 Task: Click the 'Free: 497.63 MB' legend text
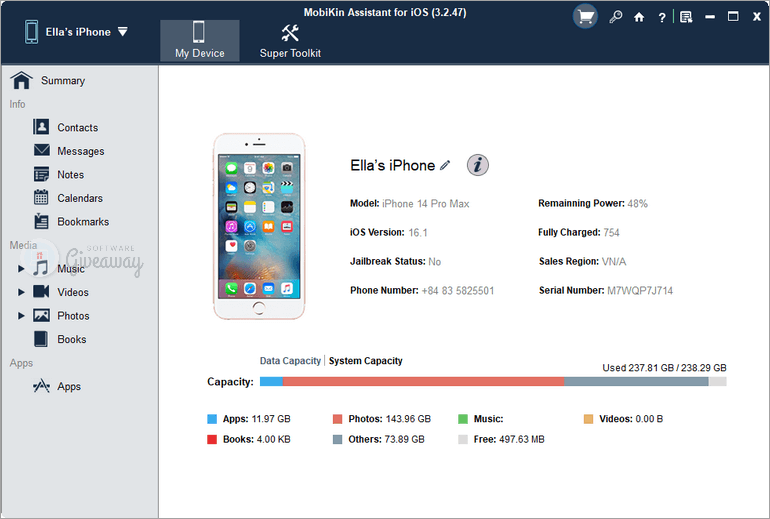509,439
